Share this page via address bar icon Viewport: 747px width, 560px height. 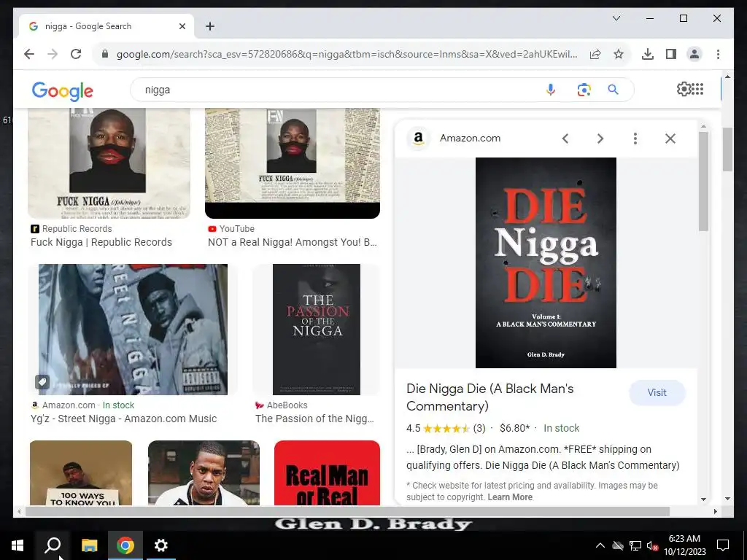click(x=595, y=54)
